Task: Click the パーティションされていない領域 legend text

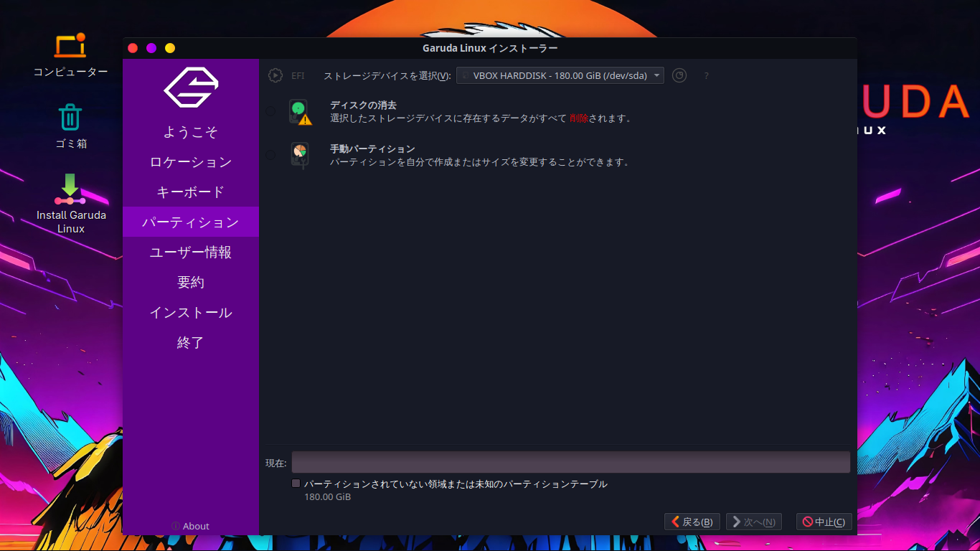Action: tap(456, 484)
